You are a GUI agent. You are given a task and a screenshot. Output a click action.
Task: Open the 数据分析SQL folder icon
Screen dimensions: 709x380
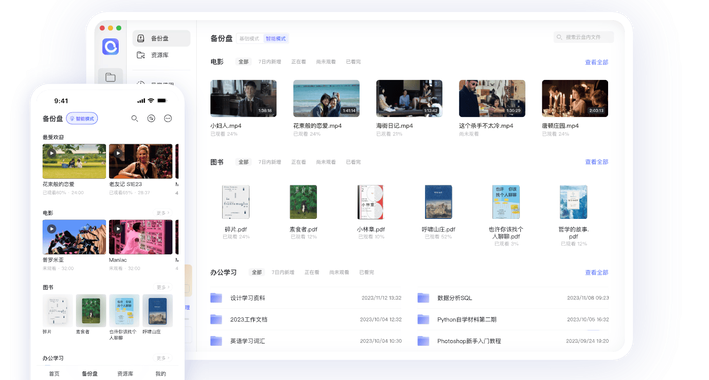(x=423, y=298)
